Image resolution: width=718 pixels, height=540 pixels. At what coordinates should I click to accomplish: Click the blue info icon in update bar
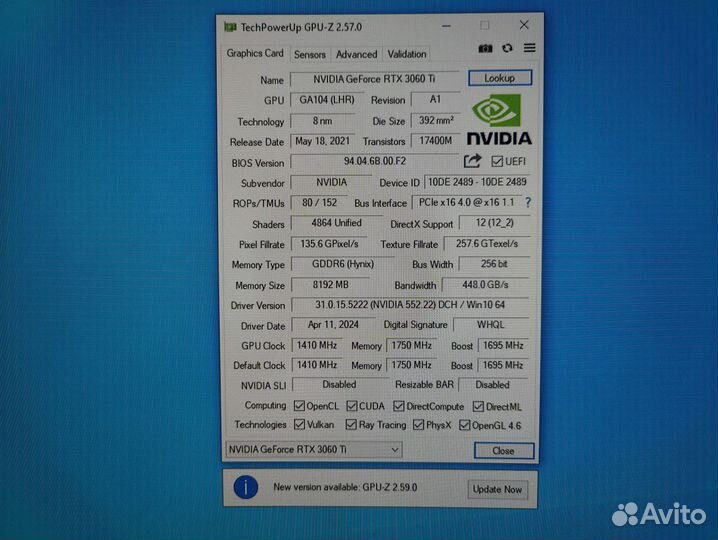(246, 487)
